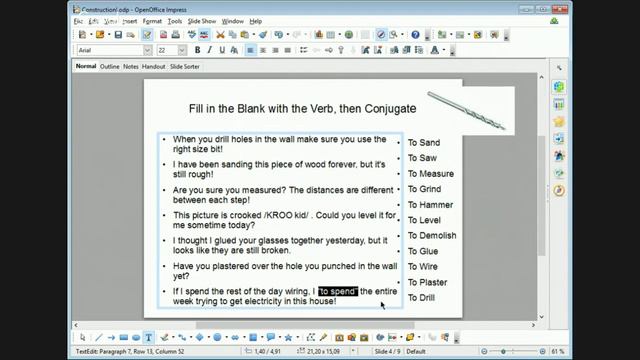Click the Slide 4 / 9 status field
This screenshot has height=360, width=640.
tap(387, 351)
